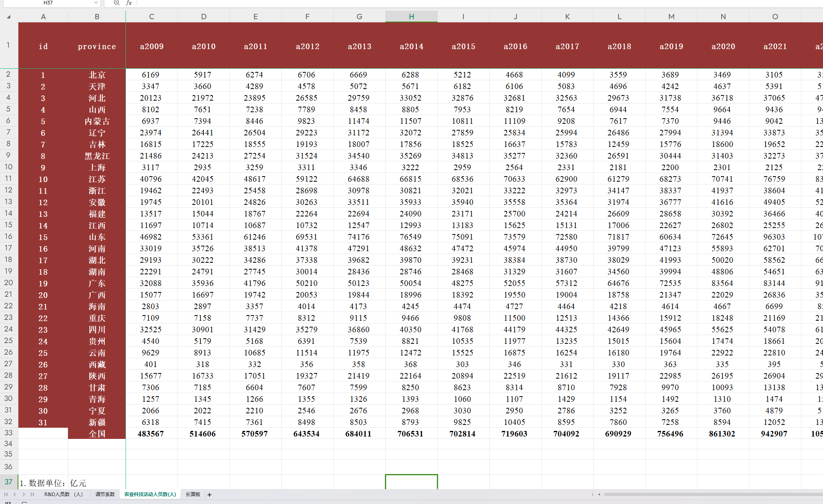Click the select-all corner triangle
The height and width of the screenshot is (504, 823).
[x=9, y=17]
